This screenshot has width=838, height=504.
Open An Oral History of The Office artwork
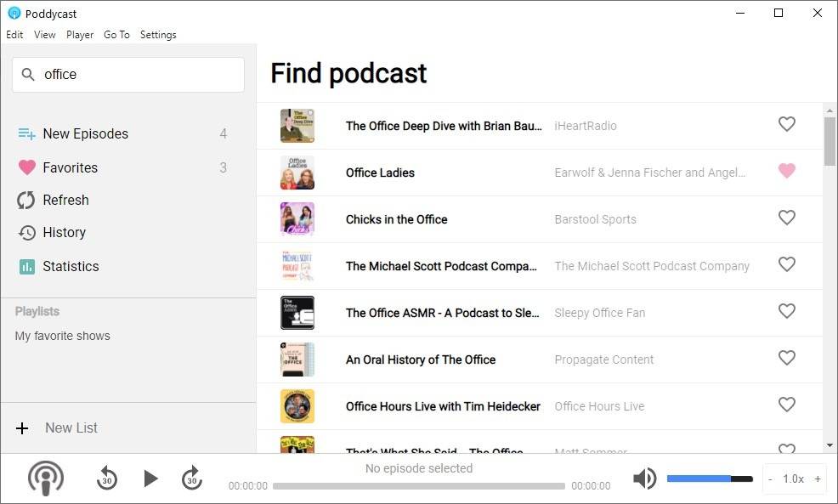(x=297, y=360)
